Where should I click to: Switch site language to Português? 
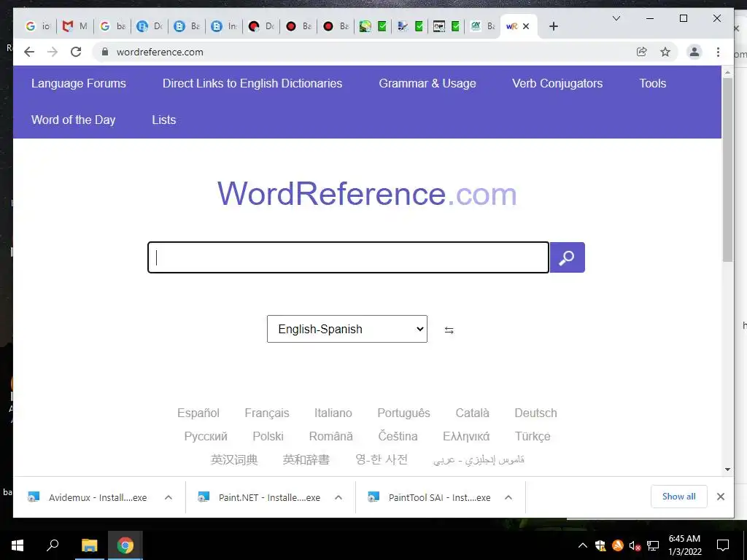403,413
